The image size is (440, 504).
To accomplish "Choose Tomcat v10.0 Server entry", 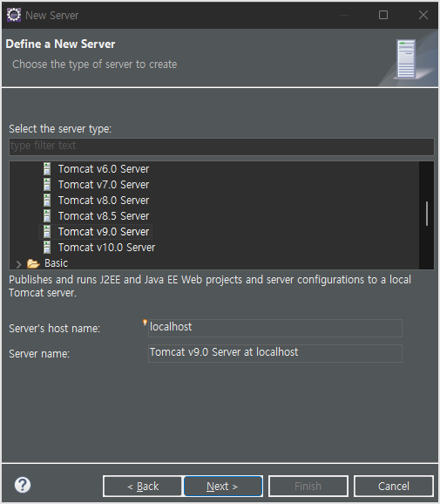I will pos(106,248).
